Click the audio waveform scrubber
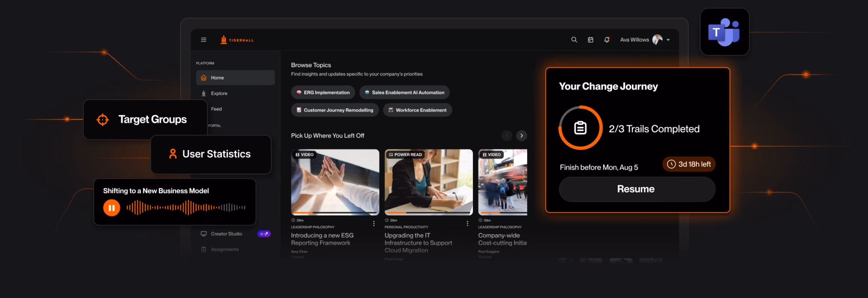 tap(186, 208)
